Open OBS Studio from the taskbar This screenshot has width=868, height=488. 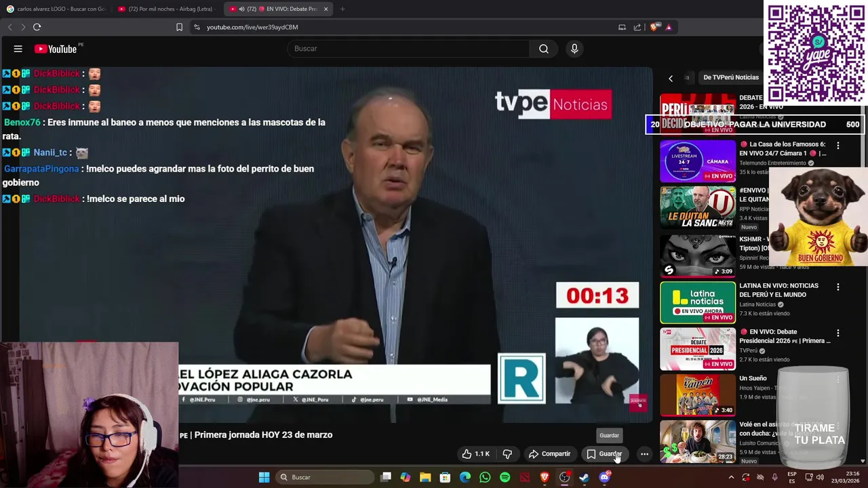click(564, 477)
